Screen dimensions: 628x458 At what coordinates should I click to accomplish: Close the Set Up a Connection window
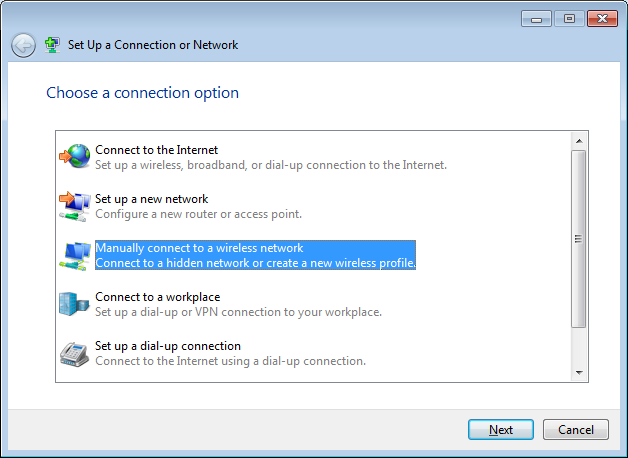tap(602, 19)
